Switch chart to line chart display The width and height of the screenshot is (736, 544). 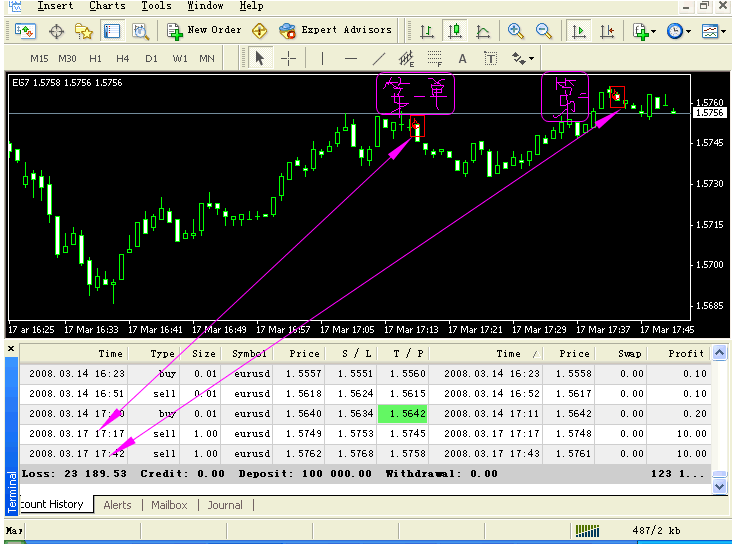point(483,31)
